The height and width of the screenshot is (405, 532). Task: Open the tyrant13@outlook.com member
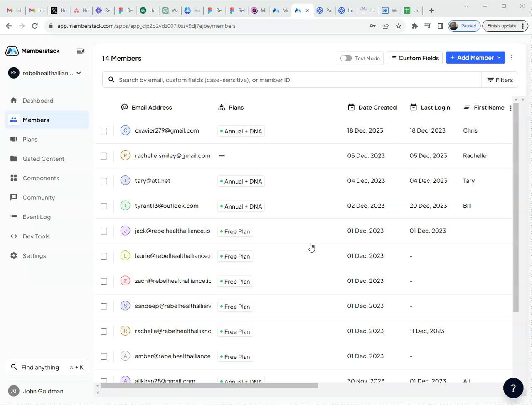coord(166,206)
